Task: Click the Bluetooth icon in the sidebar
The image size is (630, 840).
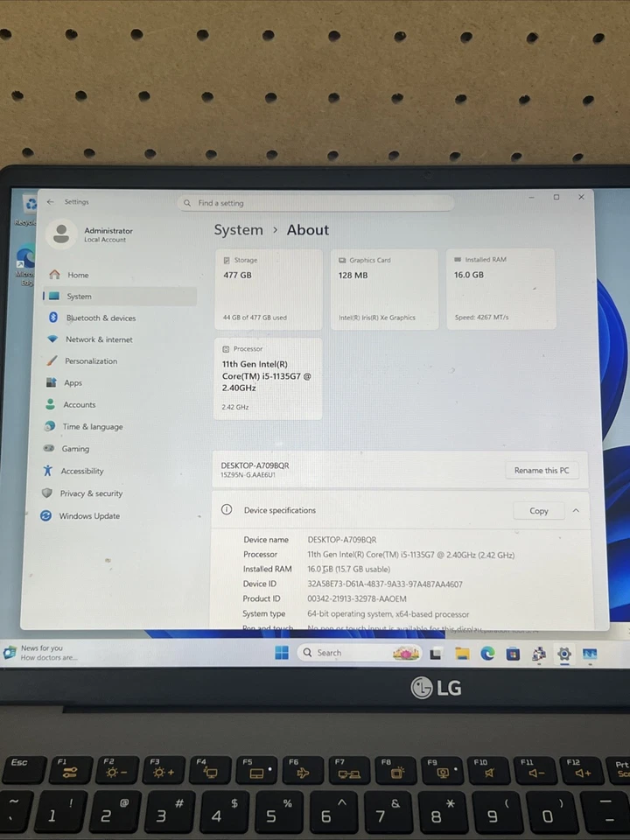Action: point(53,317)
